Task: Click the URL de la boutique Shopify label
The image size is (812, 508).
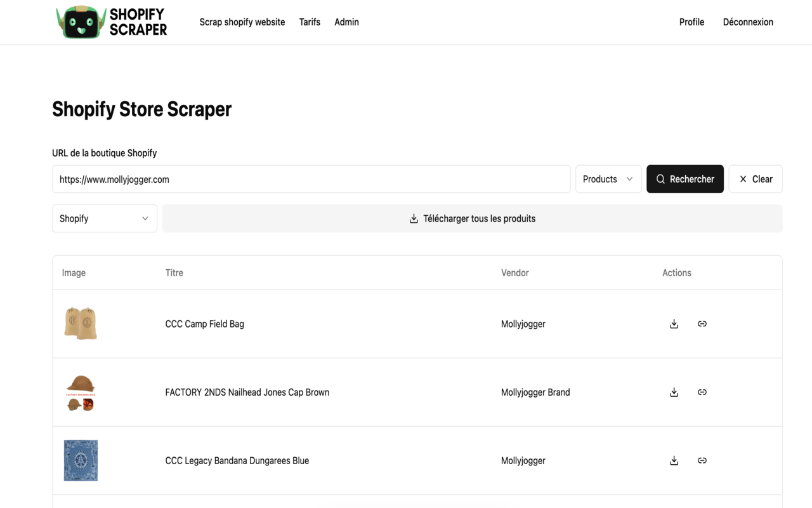Action: (105, 153)
